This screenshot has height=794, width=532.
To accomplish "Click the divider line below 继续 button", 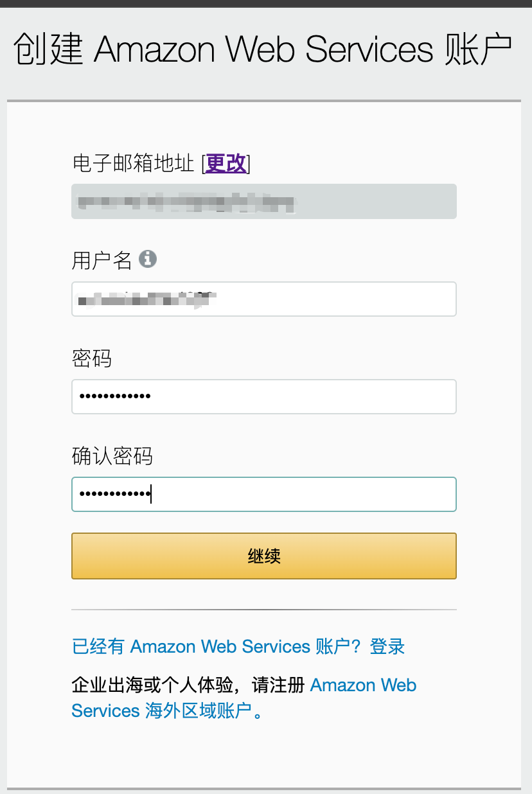I will (x=263, y=609).
